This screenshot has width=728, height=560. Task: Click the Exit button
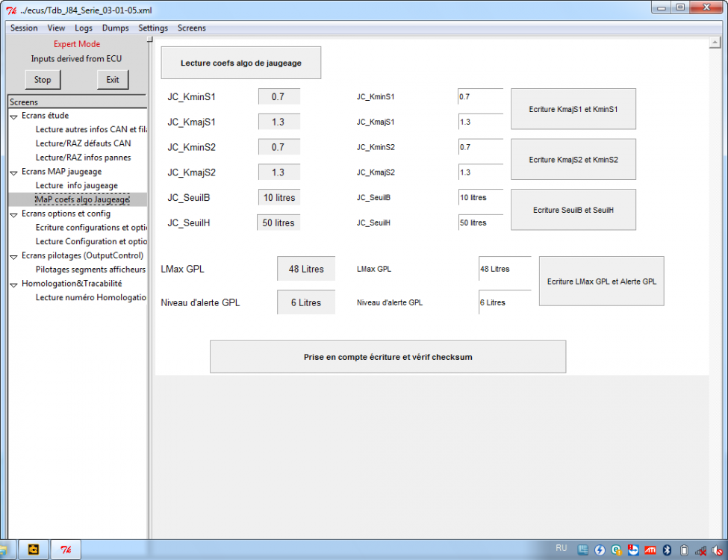point(113,79)
